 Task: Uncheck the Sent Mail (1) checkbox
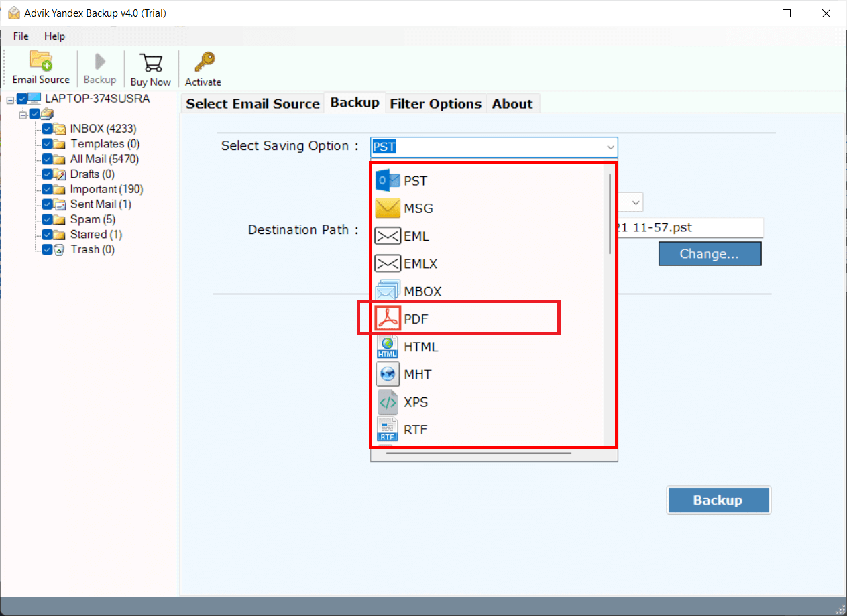point(47,204)
